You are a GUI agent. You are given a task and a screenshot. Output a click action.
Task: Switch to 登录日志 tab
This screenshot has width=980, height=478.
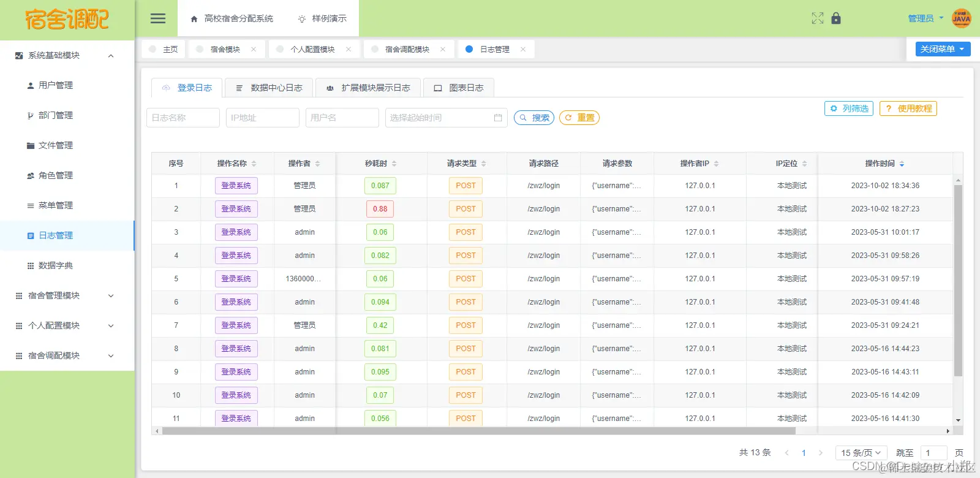pos(187,88)
